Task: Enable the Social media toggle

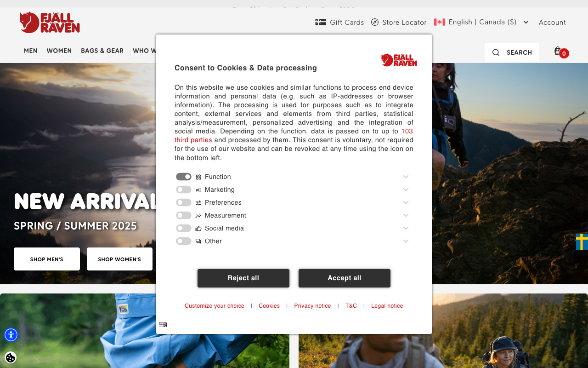Action: [x=184, y=228]
